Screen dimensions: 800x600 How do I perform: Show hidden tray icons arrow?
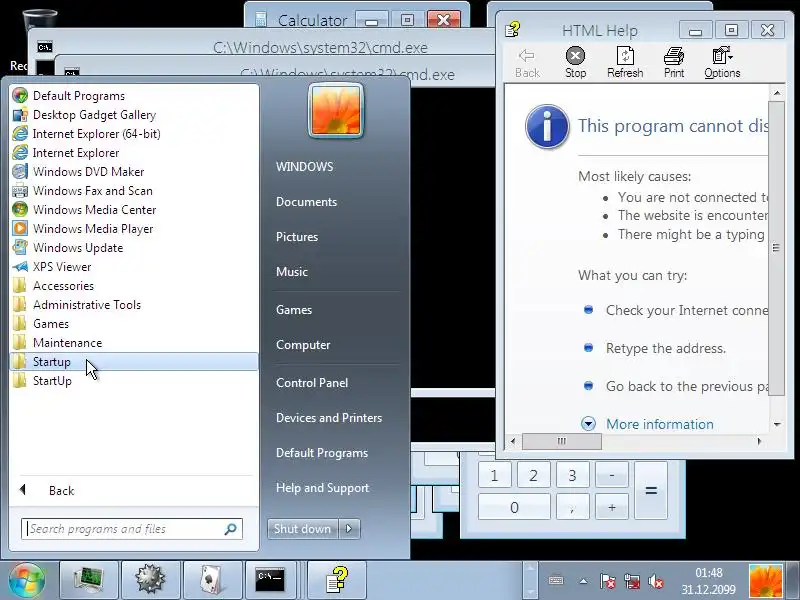(583, 581)
